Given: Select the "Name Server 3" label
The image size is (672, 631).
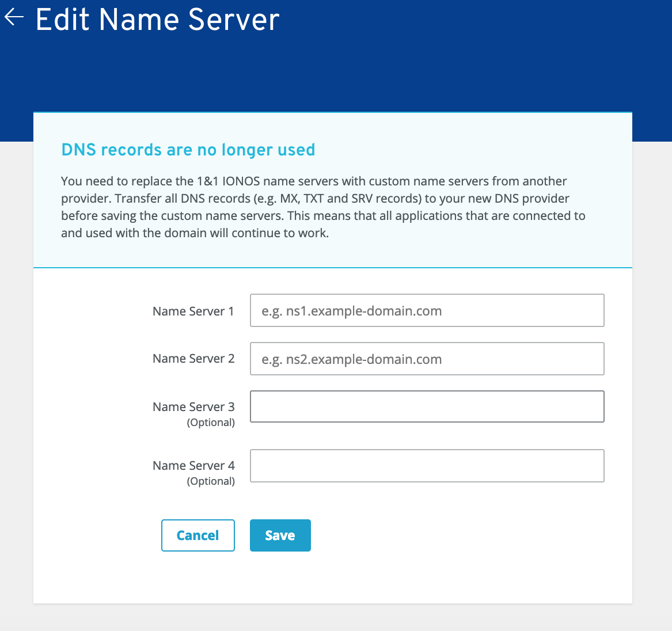Looking at the screenshot, I should pyautogui.click(x=193, y=407).
